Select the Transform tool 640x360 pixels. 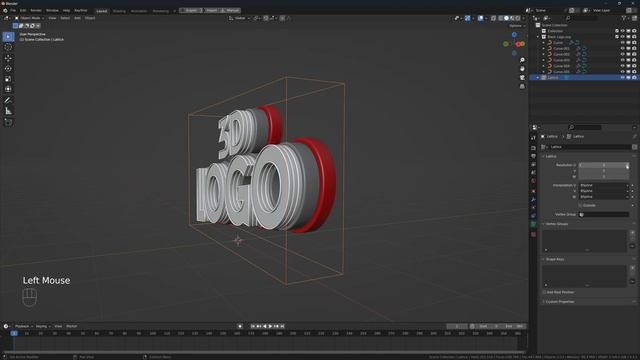[x=8, y=89]
